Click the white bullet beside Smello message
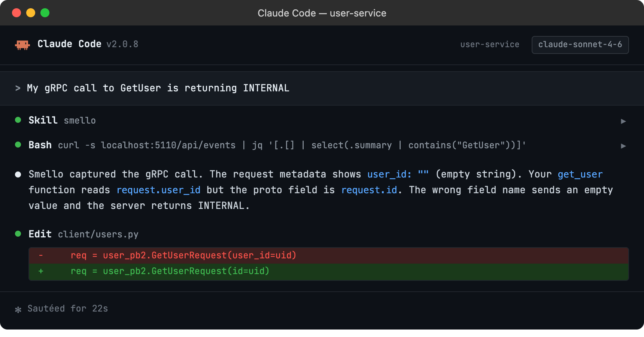Image resolution: width=644 pixels, height=337 pixels. tap(18, 174)
